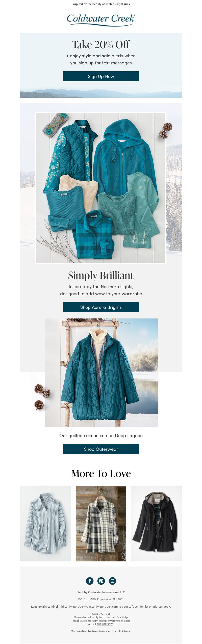Click the coldwatercreek@em.coldwatercreek.com email link
This screenshot has height=644, width=202.
click(91, 607)
